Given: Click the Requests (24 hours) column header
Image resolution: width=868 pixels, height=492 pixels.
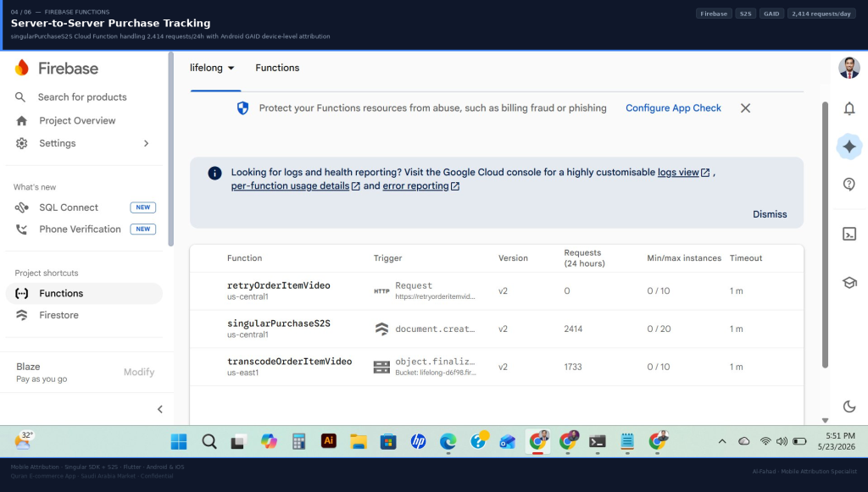Looking at the screenshot, I should [584, 258].
